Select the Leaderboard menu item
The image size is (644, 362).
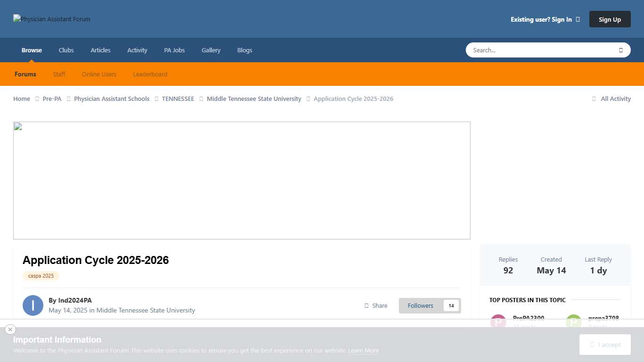coord(150,74)
